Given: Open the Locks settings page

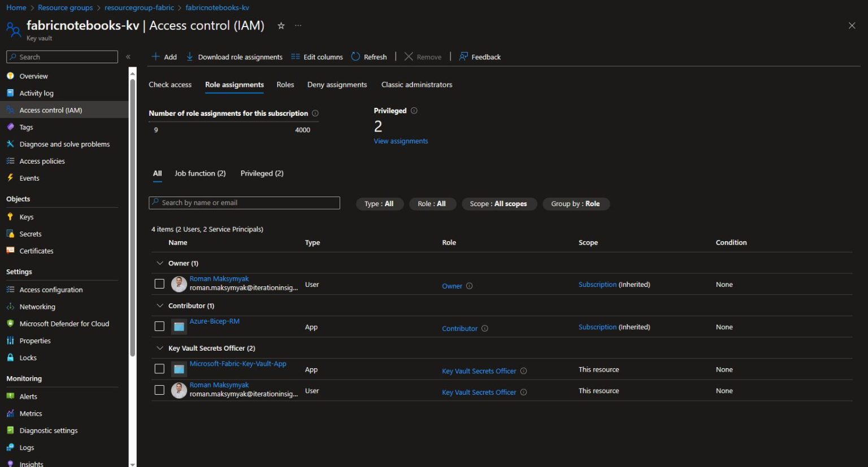Looking at the screenshot, I should point(27,357).
